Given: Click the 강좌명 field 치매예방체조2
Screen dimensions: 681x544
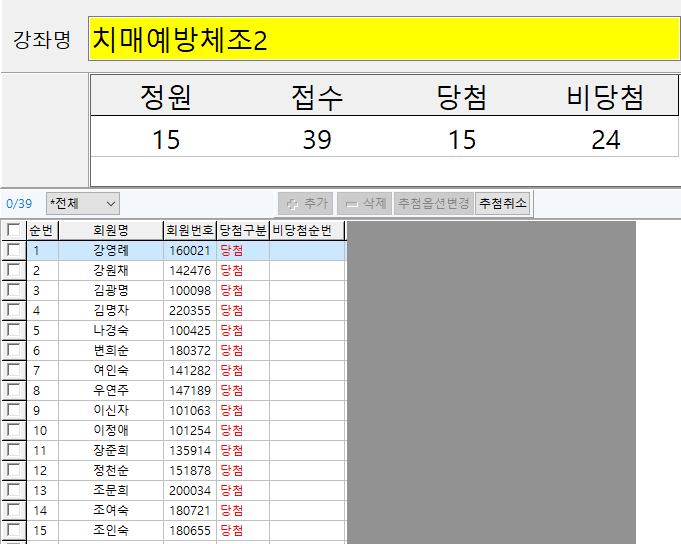Looking at the screenshot, I should 384,39.
